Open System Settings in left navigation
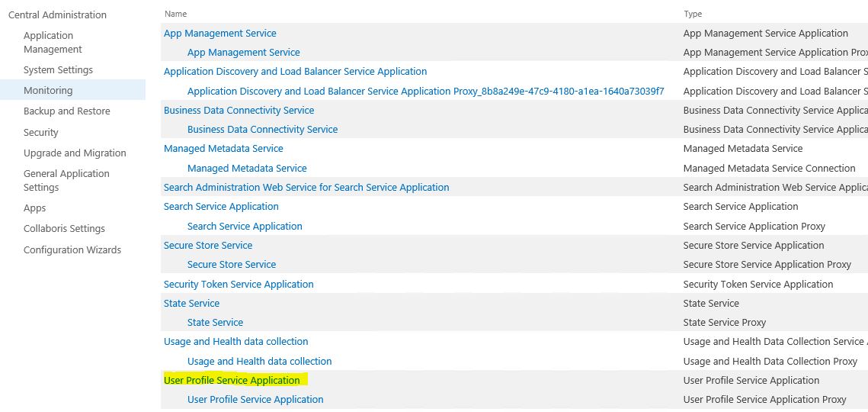868x412 pixels. coord(58,70)
